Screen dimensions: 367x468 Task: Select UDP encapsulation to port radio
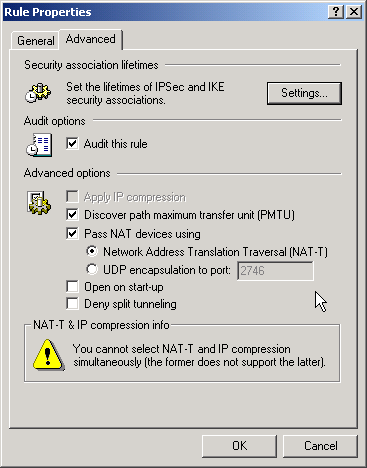92,269
